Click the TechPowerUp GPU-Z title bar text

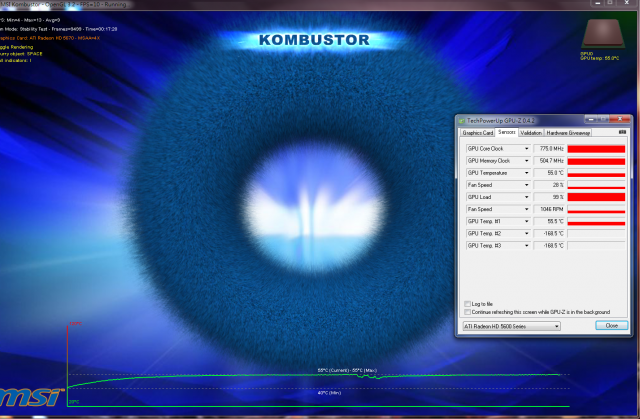500,121
